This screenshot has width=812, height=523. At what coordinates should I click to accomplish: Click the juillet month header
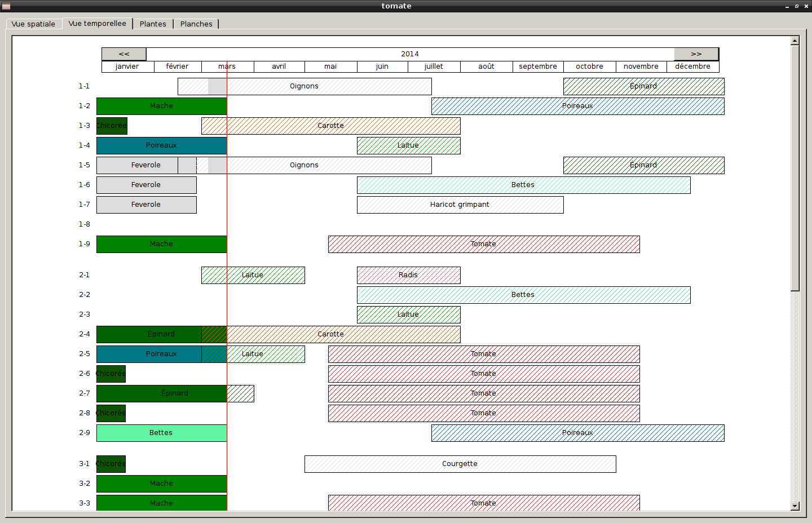tap(434, 67)
